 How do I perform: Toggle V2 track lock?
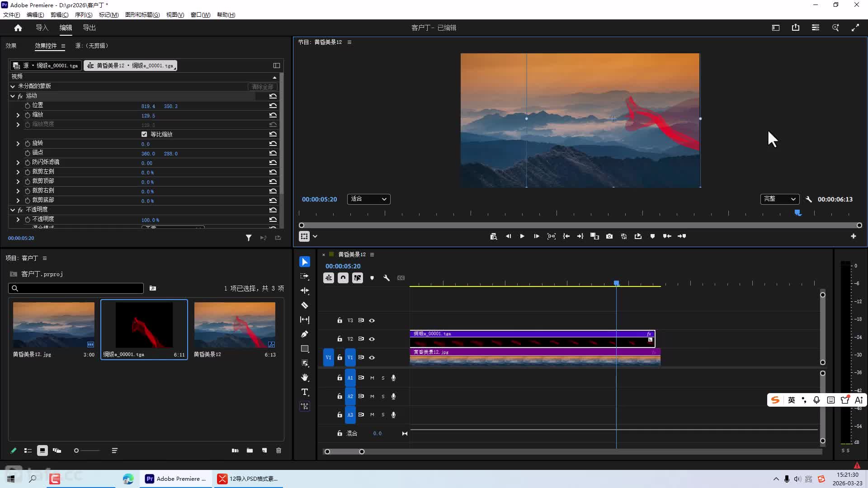coord(340,339)
